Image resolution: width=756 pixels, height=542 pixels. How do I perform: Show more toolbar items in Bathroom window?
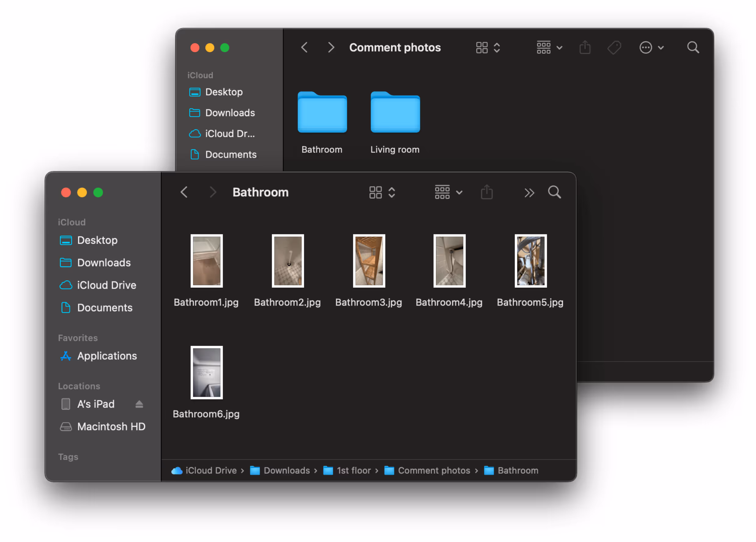click(x=529, y=193)
